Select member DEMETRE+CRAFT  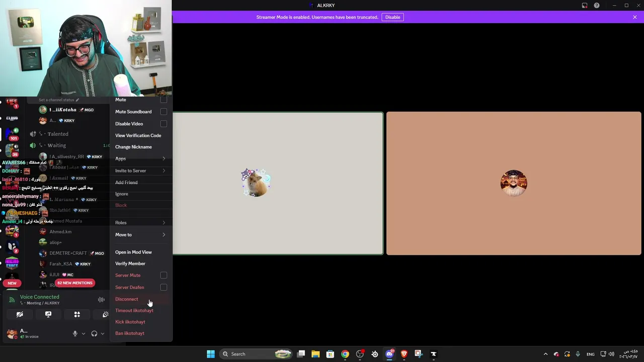click(x=68, y=253)
